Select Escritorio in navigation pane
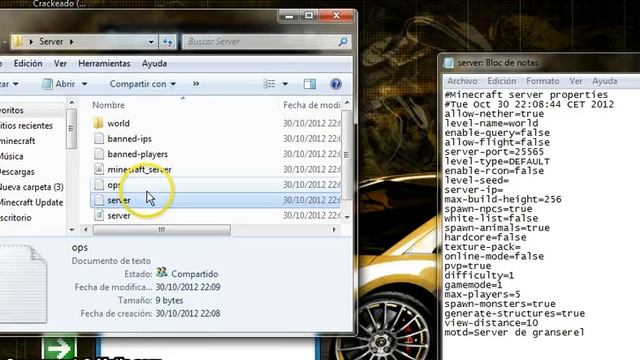 coord(16,218)
